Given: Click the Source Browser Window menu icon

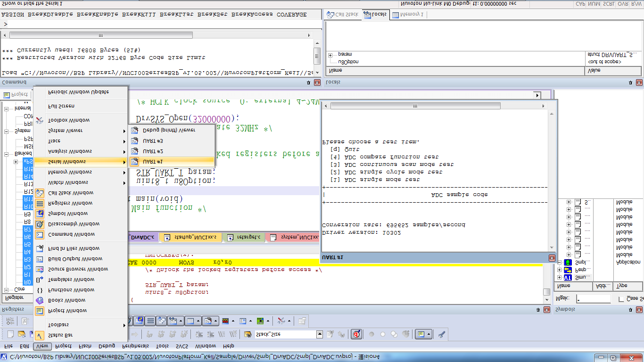Looking at the screenshot, I should coord(40,269).
